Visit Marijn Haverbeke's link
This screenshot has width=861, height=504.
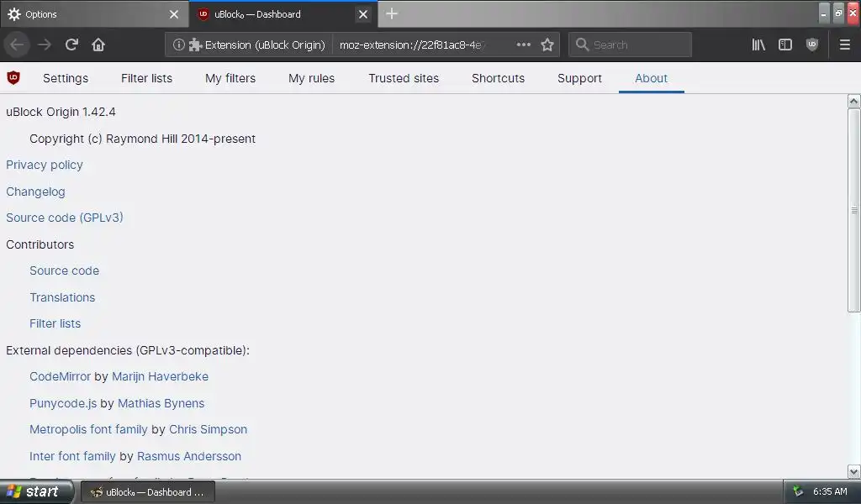tap(160, 376)
